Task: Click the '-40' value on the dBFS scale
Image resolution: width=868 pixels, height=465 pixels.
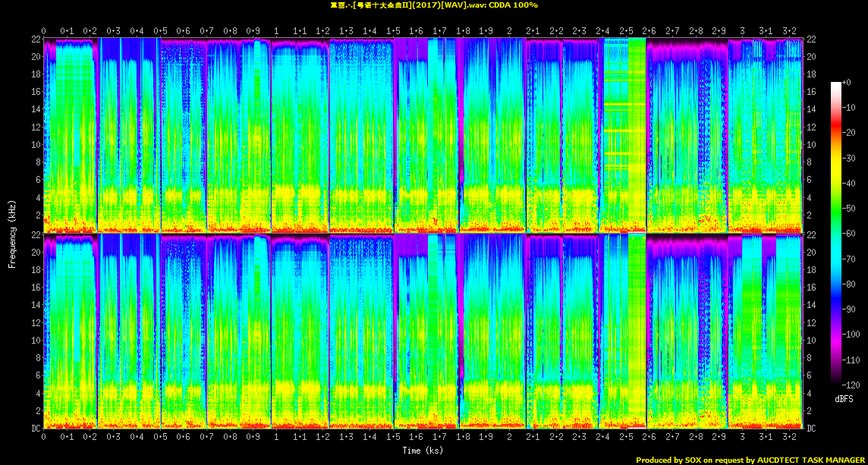Action: point(848,184)
